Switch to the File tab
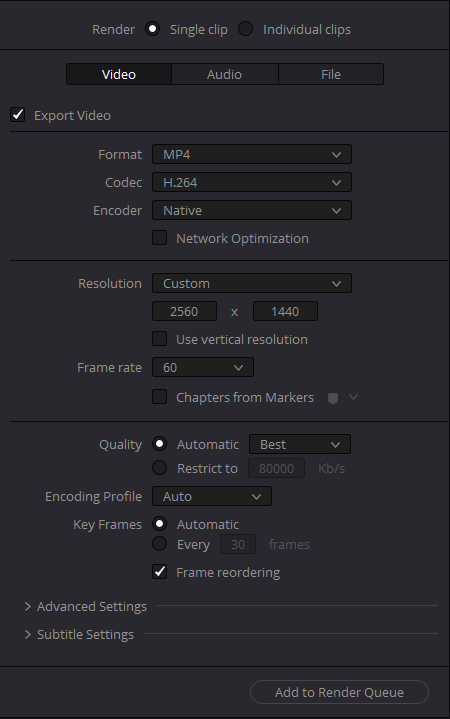The height and width of the screenshot is (719, 450). click(x=331, y=74)
